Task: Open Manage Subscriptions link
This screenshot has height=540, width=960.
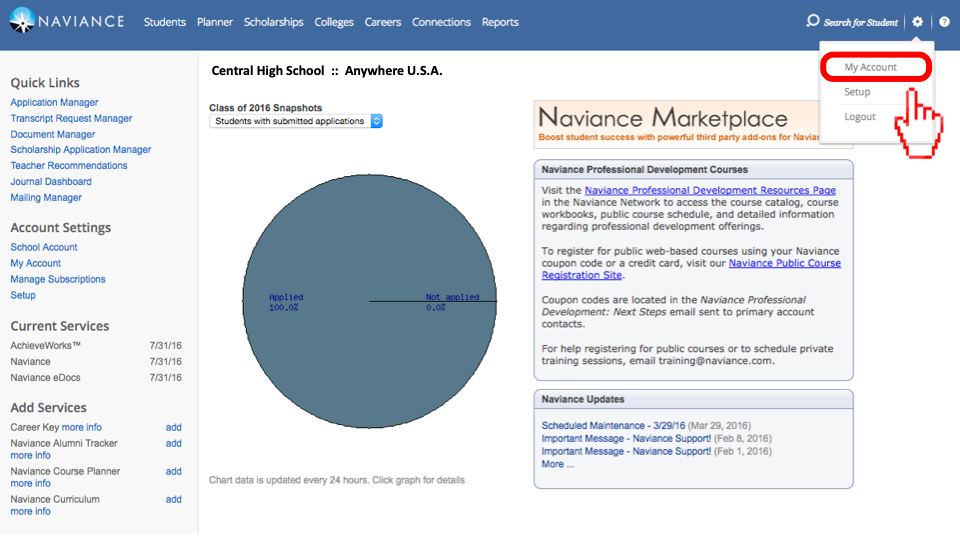Action: point(58,279)
